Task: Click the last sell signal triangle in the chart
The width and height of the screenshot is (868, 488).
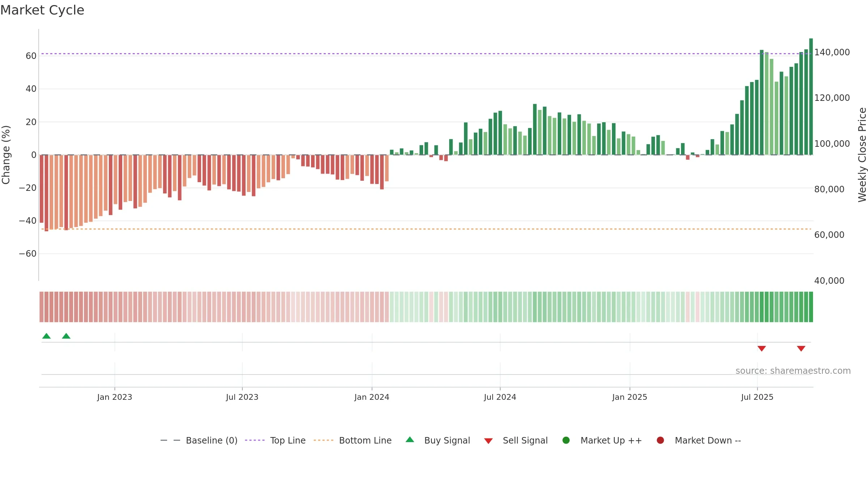Action: coord(801,348)
